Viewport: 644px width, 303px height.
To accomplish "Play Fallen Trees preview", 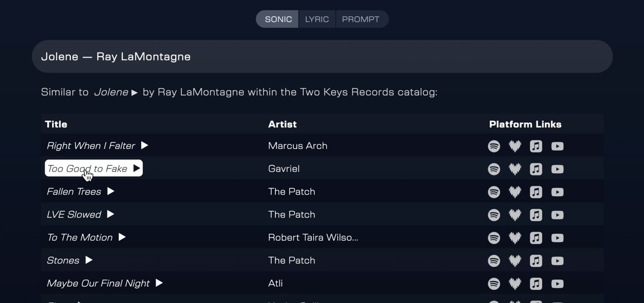I will 111,192.
